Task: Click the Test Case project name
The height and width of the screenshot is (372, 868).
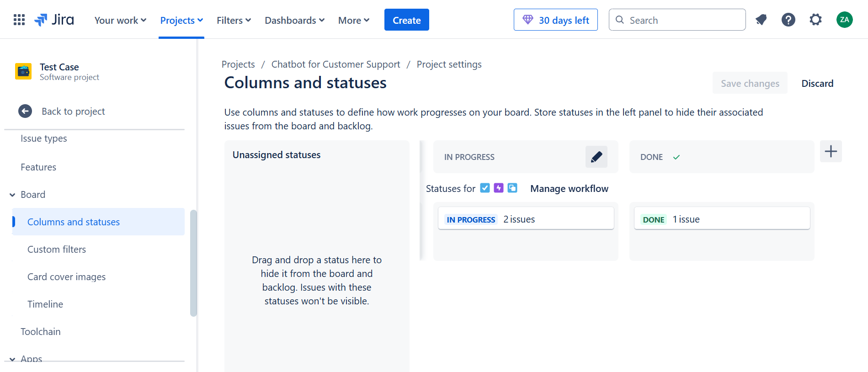Action: [x=59, y=67]
